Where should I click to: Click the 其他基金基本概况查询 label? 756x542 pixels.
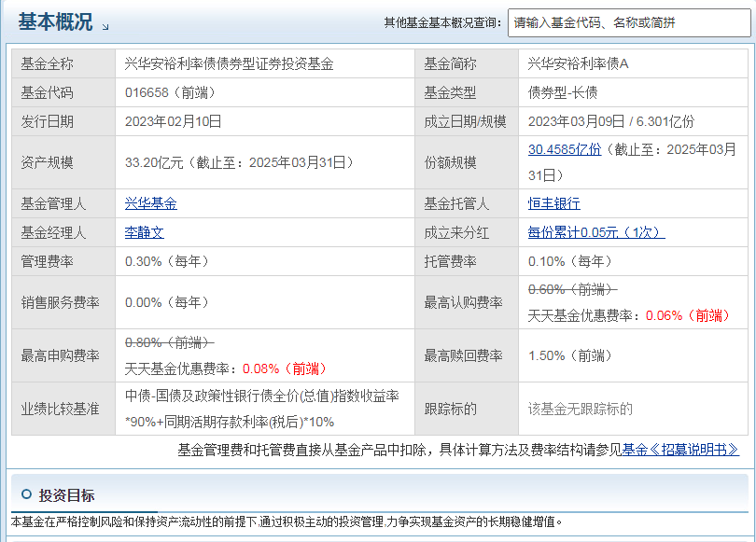pyautogui.click(x=442, y=22)
